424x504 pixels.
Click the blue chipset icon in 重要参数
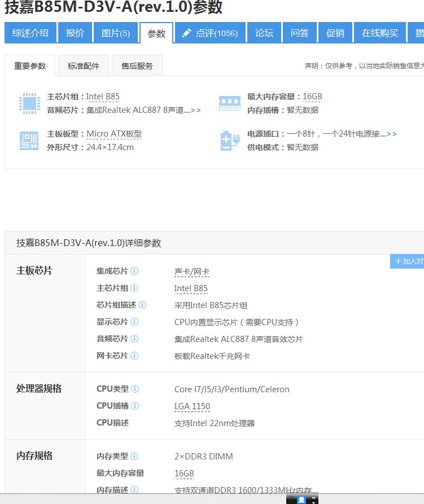(x=29, y=103)
